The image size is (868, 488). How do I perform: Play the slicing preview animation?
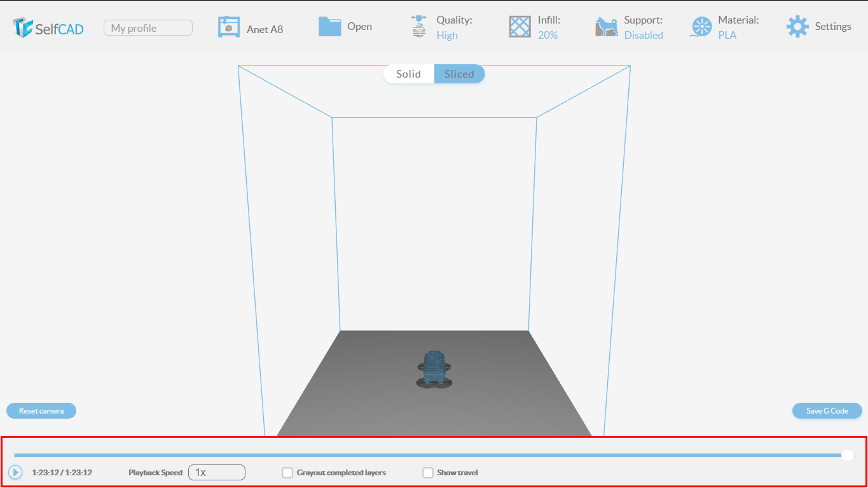click(x=16, y=473)
